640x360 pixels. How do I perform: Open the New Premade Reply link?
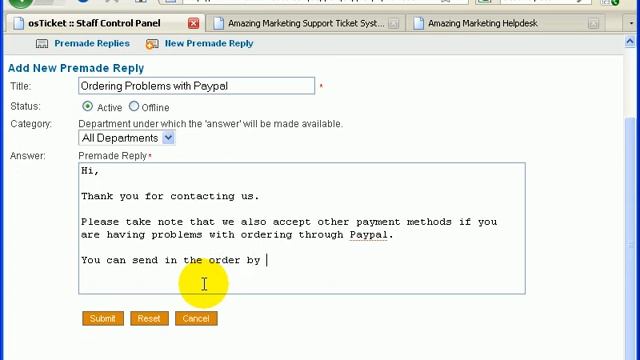pos(209,43)
